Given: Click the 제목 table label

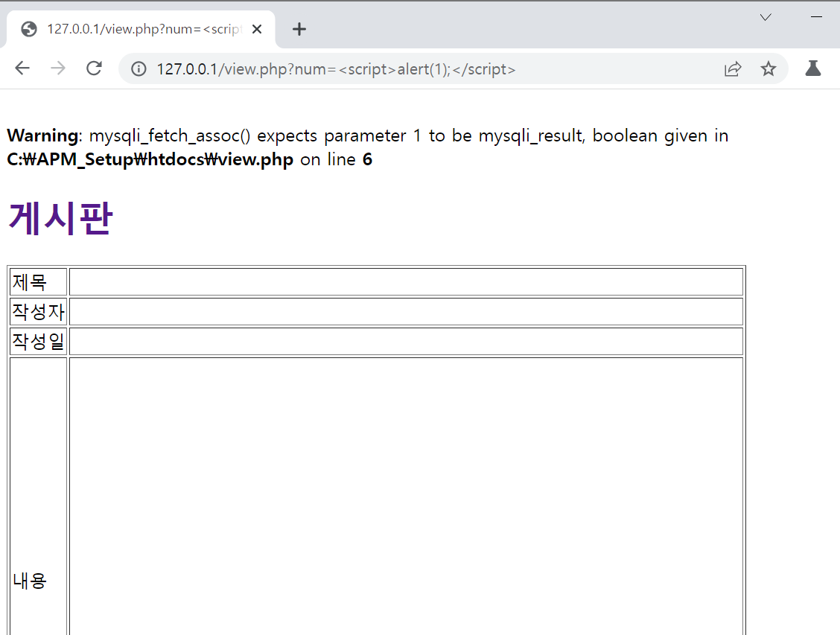Looking at the screenshot, I should tap(30, 282).
